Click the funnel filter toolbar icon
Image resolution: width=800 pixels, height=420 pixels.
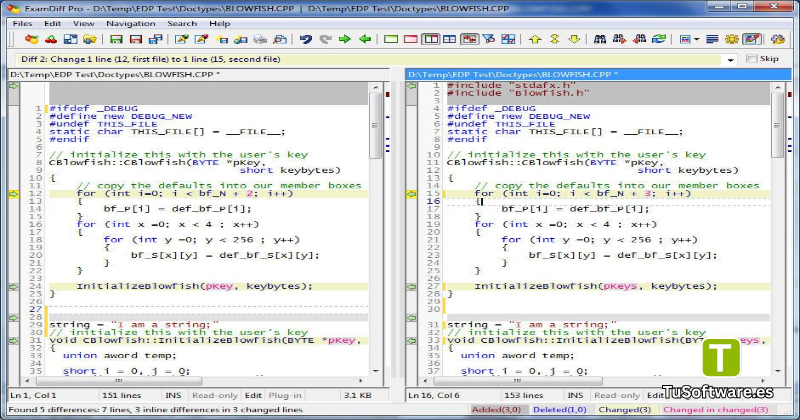tap(489, 39)
